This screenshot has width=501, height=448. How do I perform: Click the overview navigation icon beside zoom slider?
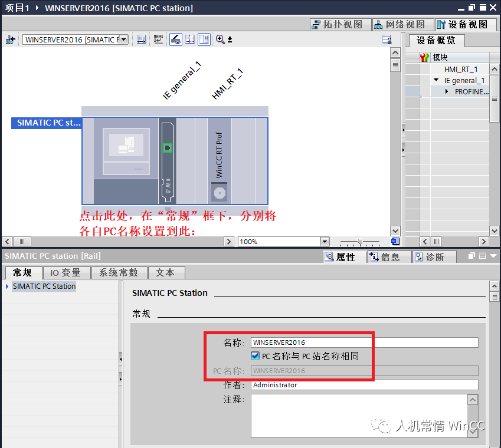tap(395, 242)
